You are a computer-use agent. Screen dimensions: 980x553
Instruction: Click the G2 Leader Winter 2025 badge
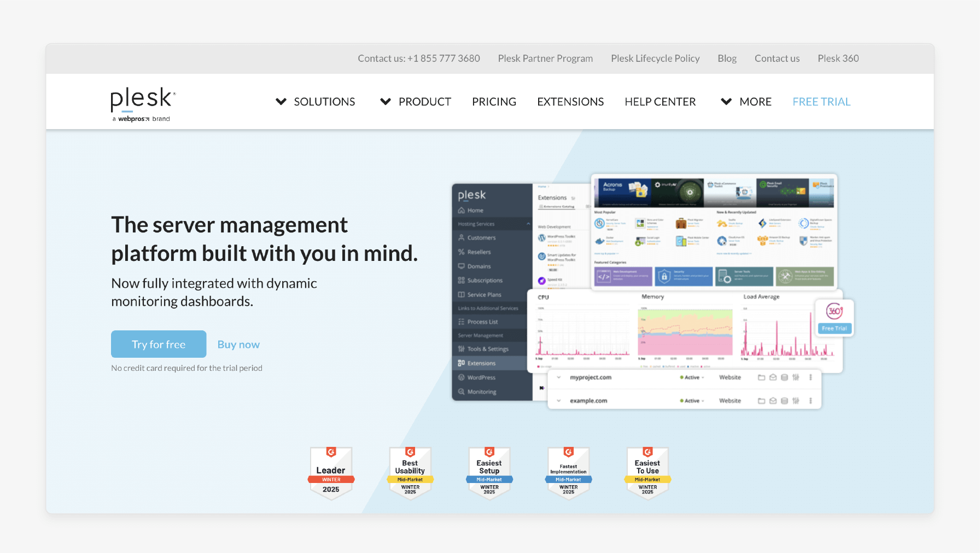tap(331, 473)
